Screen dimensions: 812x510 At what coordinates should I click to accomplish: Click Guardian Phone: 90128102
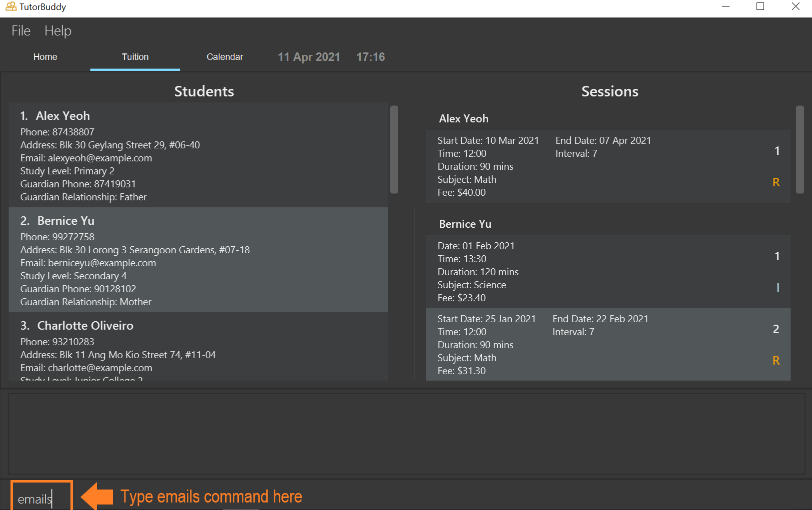(78, 289)
